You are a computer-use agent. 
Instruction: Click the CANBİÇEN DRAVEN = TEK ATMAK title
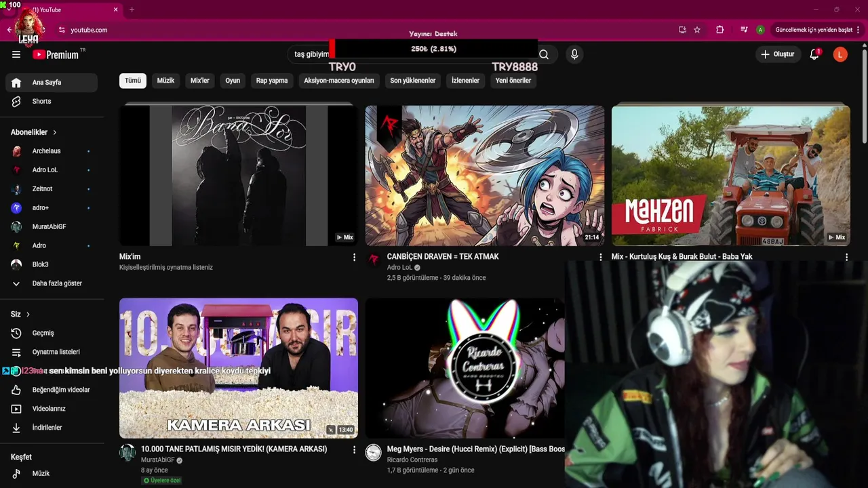tap(443, 257)
